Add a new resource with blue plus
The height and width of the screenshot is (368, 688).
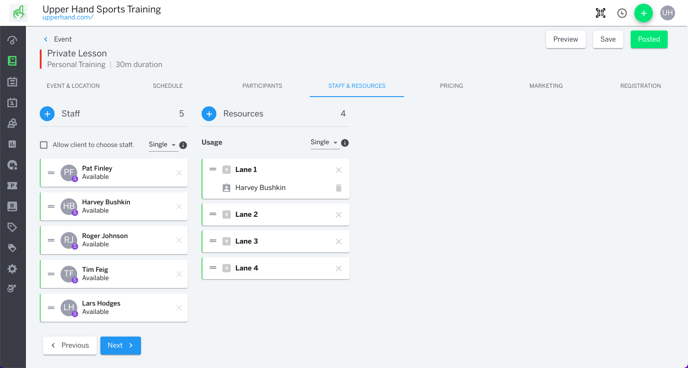point(209,114)
